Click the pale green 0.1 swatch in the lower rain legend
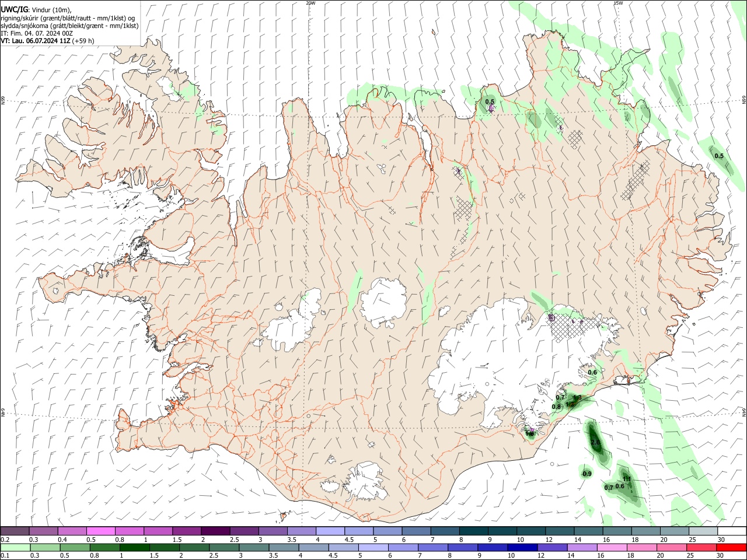This screenshot has height=560, width=747. coord(15,547)
